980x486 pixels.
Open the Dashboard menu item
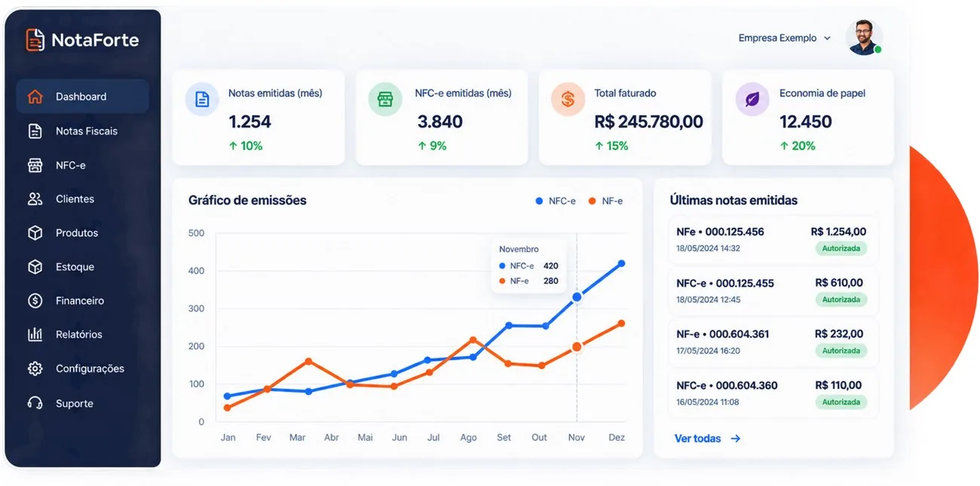82,96
